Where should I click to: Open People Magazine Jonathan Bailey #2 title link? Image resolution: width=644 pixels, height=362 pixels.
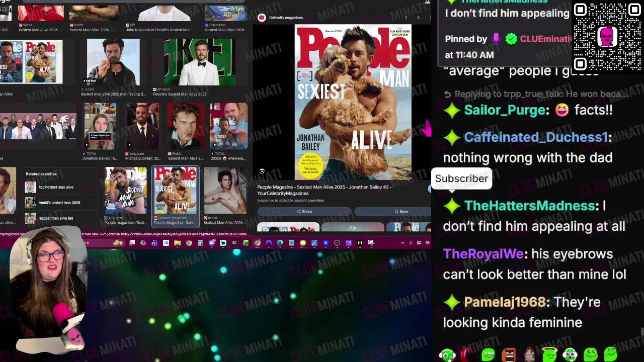[x=324, y=190]
